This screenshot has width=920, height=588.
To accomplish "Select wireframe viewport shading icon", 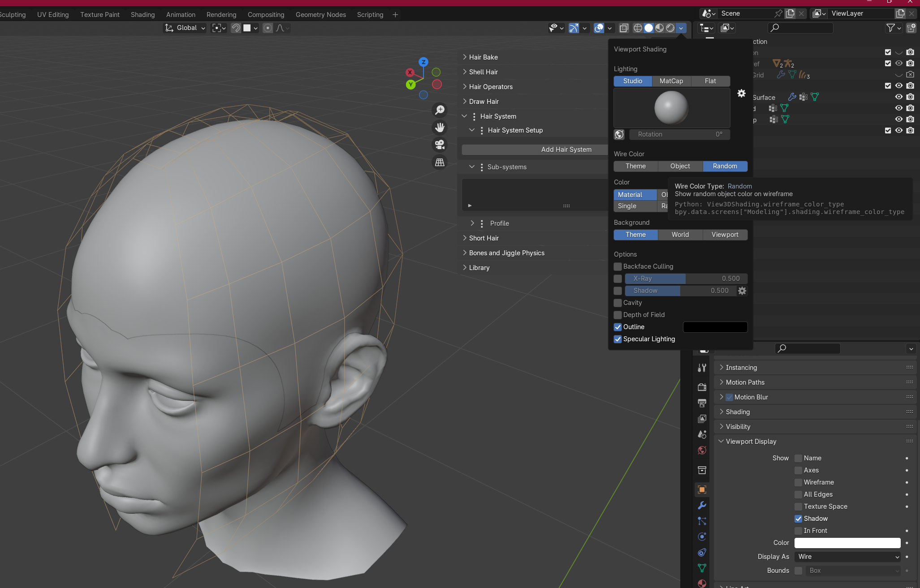I will tap(638, 28).
